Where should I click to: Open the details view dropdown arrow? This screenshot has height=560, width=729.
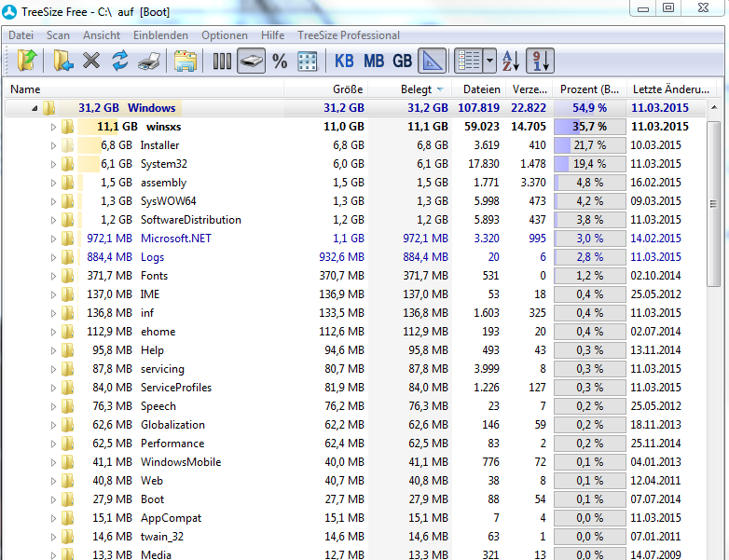point(489,61)
